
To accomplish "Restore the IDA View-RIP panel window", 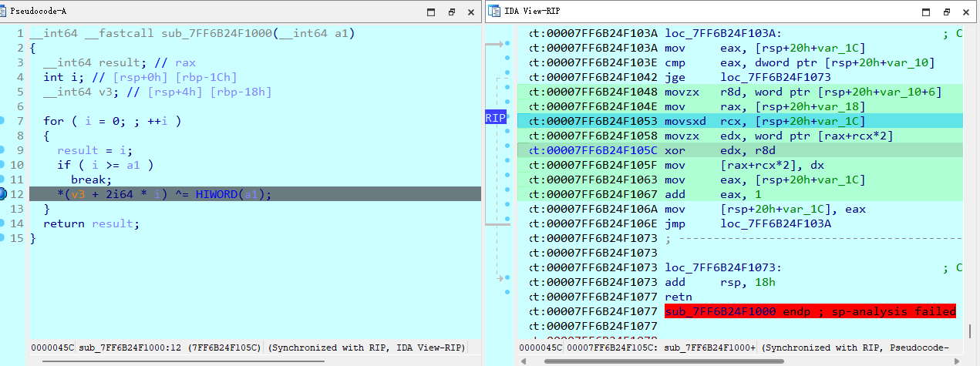I will (927, 12).
